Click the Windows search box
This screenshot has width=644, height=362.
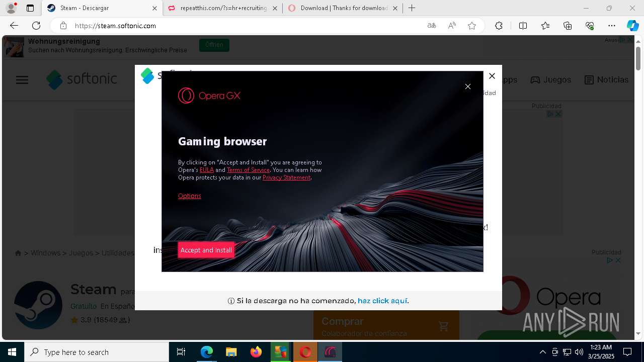click(97, 352)
